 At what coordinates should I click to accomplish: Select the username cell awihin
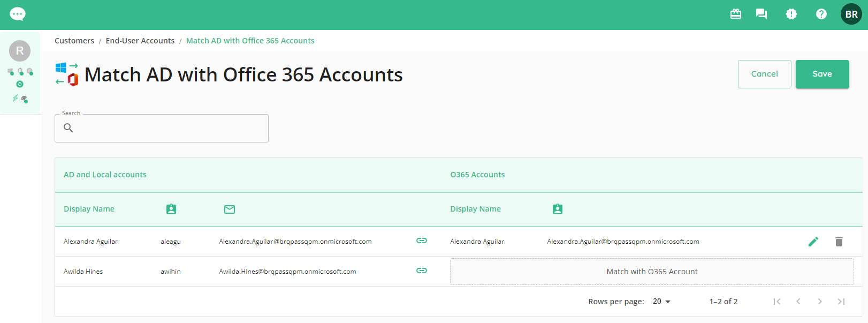[171, 272]
